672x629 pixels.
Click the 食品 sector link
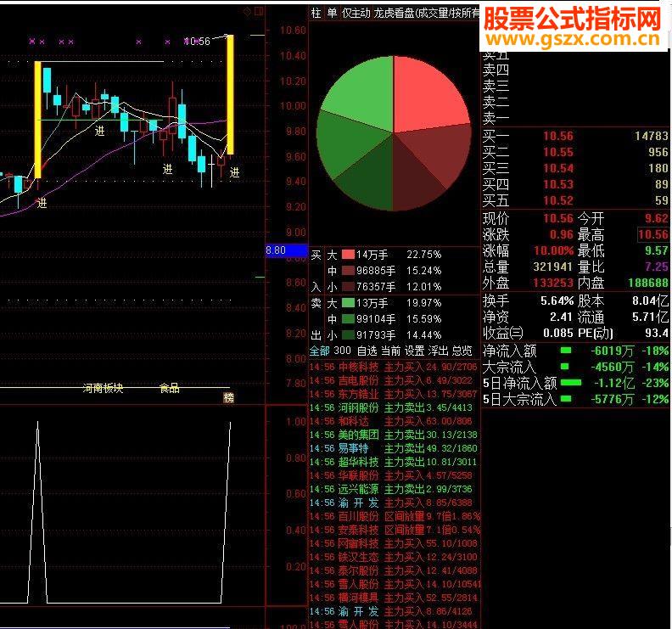click(x=170, y=389)
